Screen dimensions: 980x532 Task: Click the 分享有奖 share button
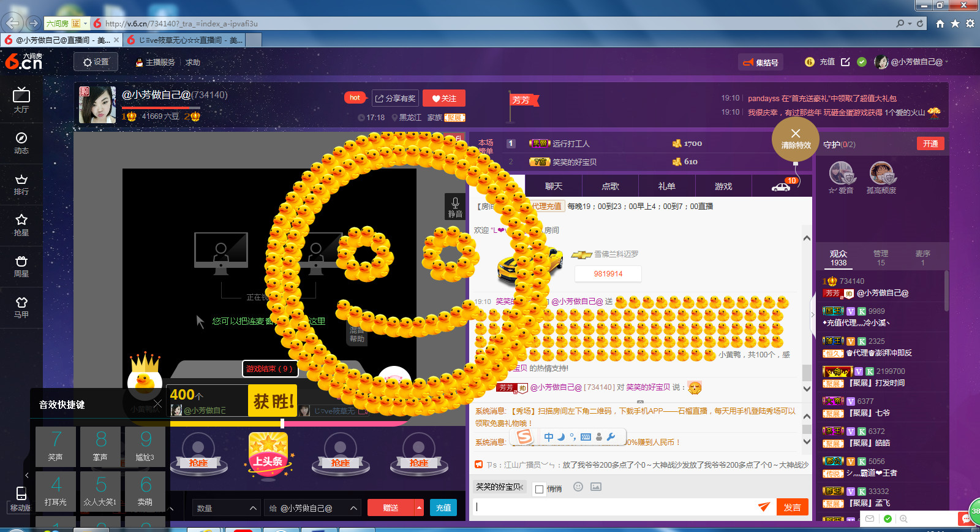395,98
